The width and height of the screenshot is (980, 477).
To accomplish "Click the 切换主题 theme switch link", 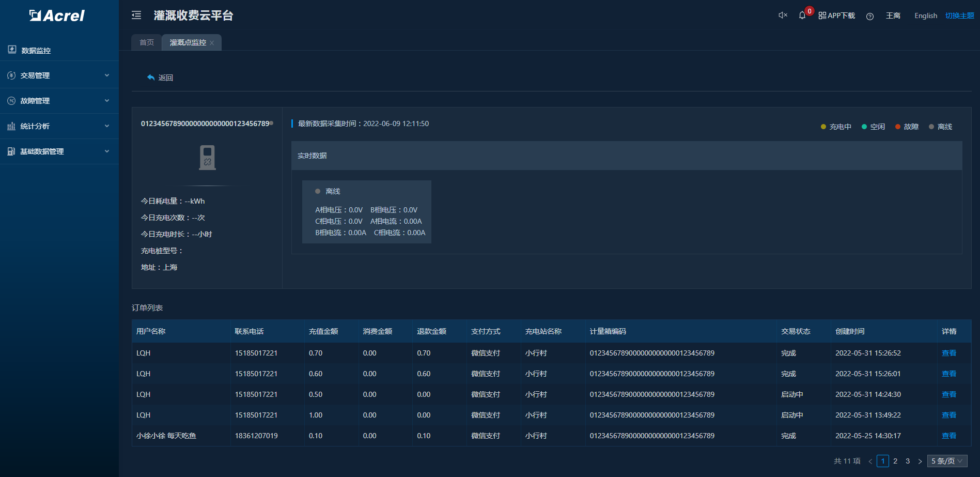I will tap(959, 16).
